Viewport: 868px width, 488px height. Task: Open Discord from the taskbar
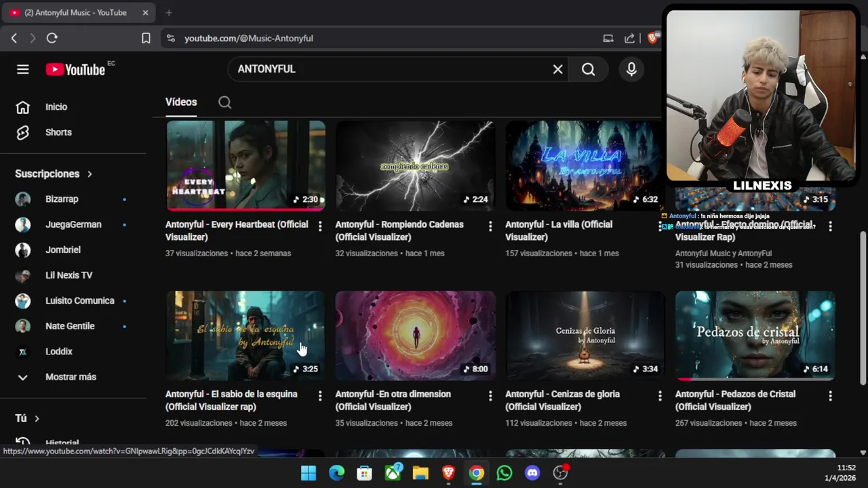click(532, 473)
